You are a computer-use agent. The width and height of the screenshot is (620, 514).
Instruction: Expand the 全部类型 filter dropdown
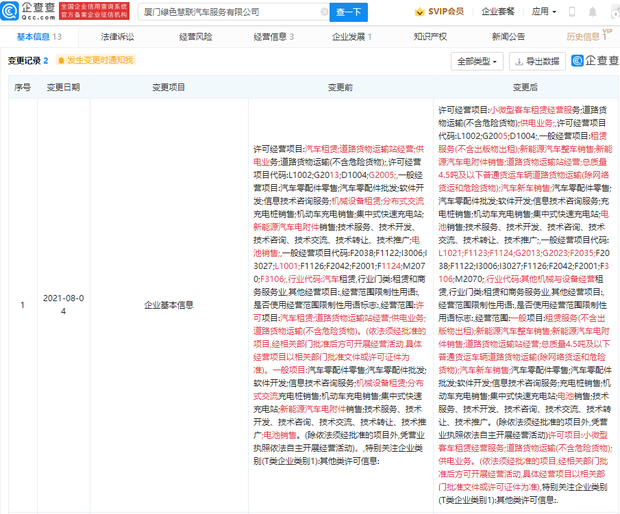[478, 61]
